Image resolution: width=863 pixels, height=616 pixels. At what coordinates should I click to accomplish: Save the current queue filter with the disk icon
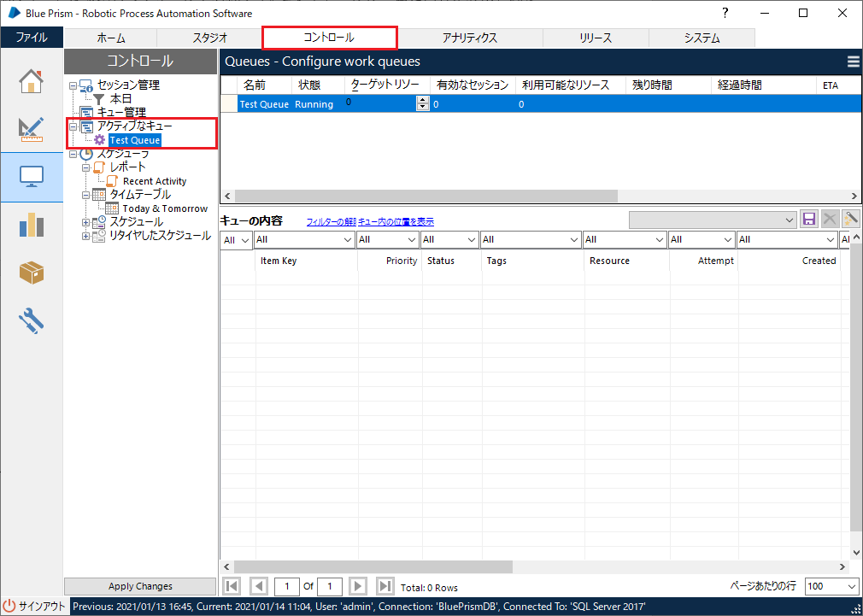click(x=809, y=219)
